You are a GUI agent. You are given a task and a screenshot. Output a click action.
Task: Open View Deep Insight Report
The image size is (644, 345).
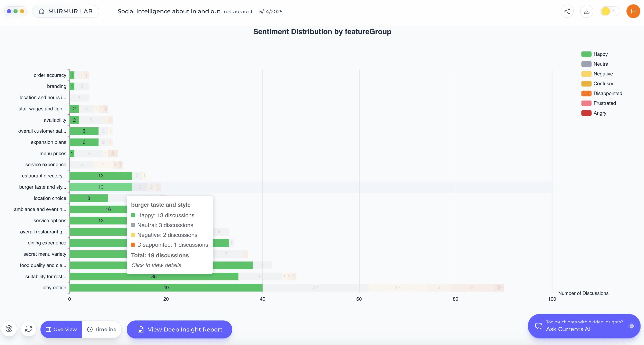tap(184, 329)
